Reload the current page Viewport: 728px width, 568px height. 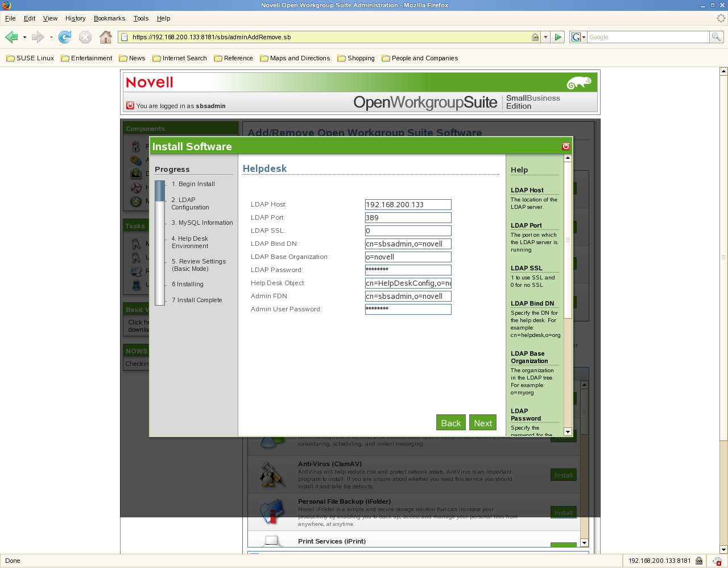(x=65, y=37)
